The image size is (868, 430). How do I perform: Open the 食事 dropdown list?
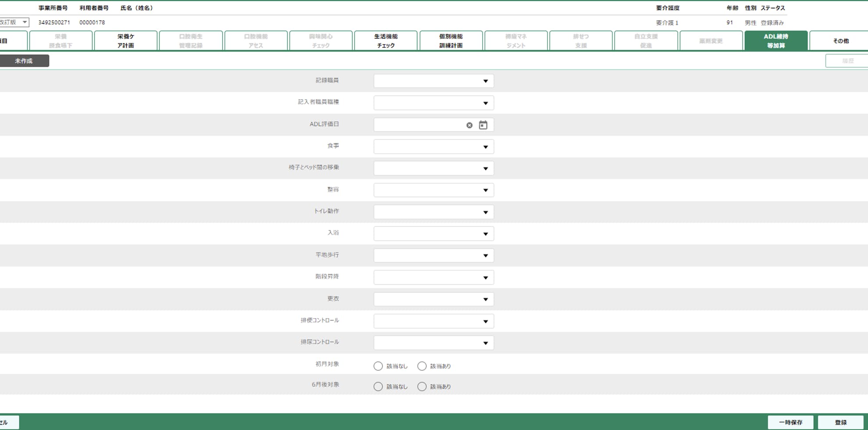pos(433,147)
